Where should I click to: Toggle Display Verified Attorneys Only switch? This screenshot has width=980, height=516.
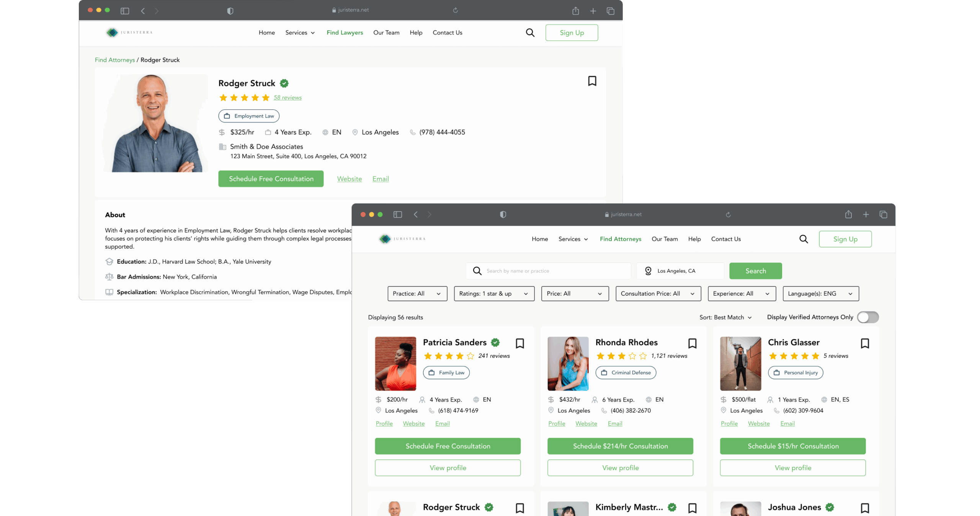(867, 317)
